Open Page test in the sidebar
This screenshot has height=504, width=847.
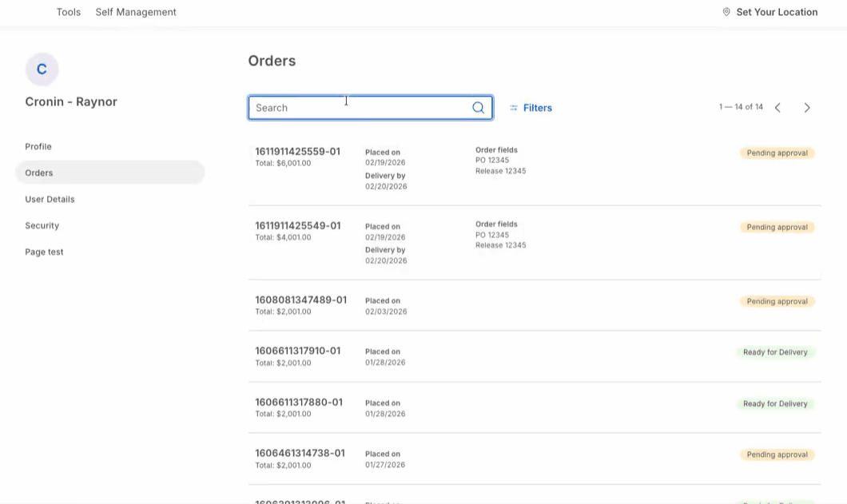(44, 252)
